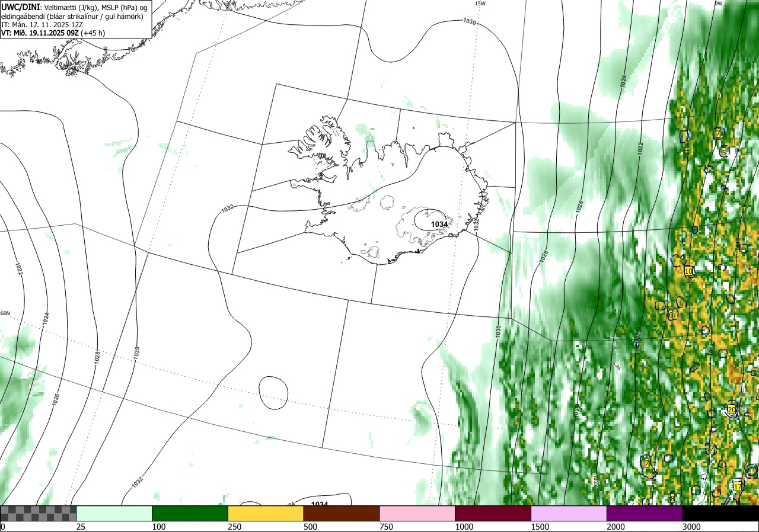Click the yellow lightning marker labeled 10
The image size is (759, 532).
click(x=688, y=271)
